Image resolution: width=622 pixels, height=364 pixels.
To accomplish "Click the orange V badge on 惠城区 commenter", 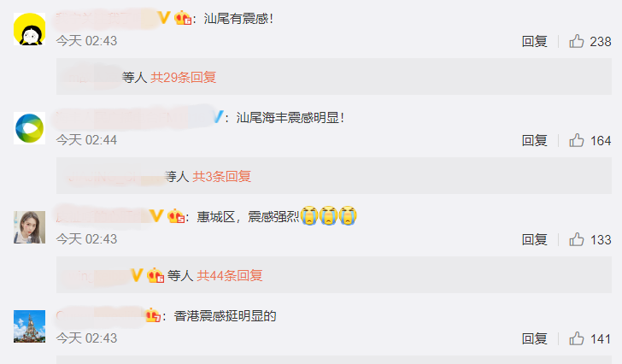I will 156,216.
